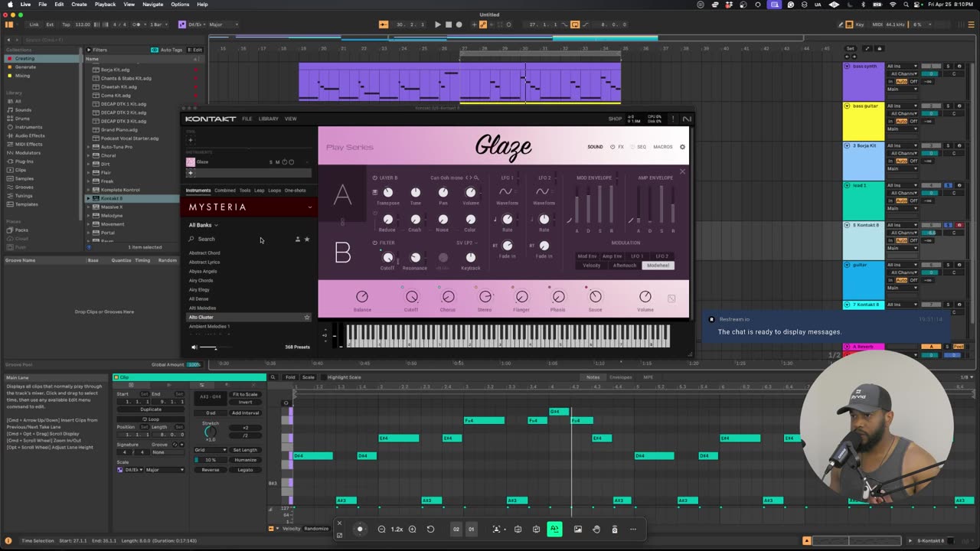
Task: Open the Glaze settings gear icon
Action: click(x=682, y=147)
